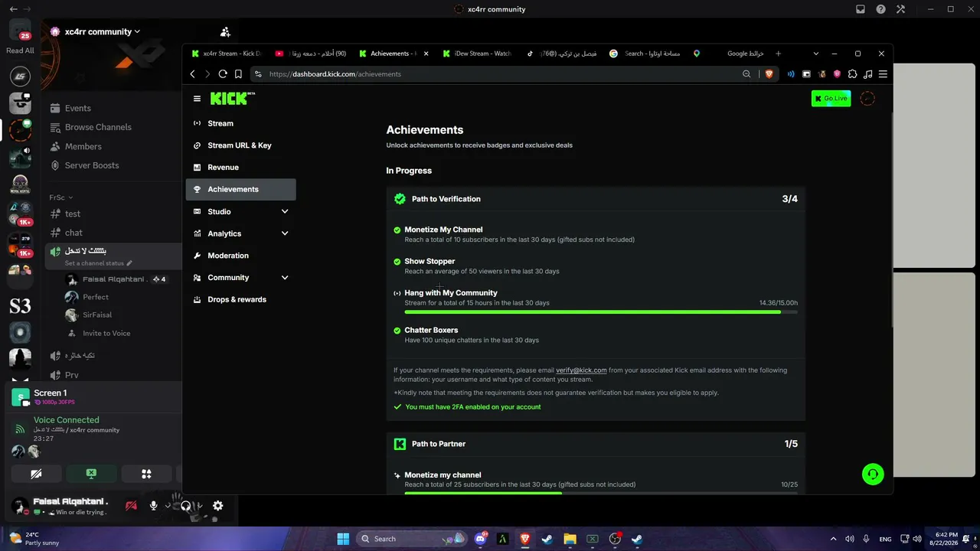Click Invite to Voice
Viewport: 980px width, 551px height.
pyautogui.click(x=106, y=334)
